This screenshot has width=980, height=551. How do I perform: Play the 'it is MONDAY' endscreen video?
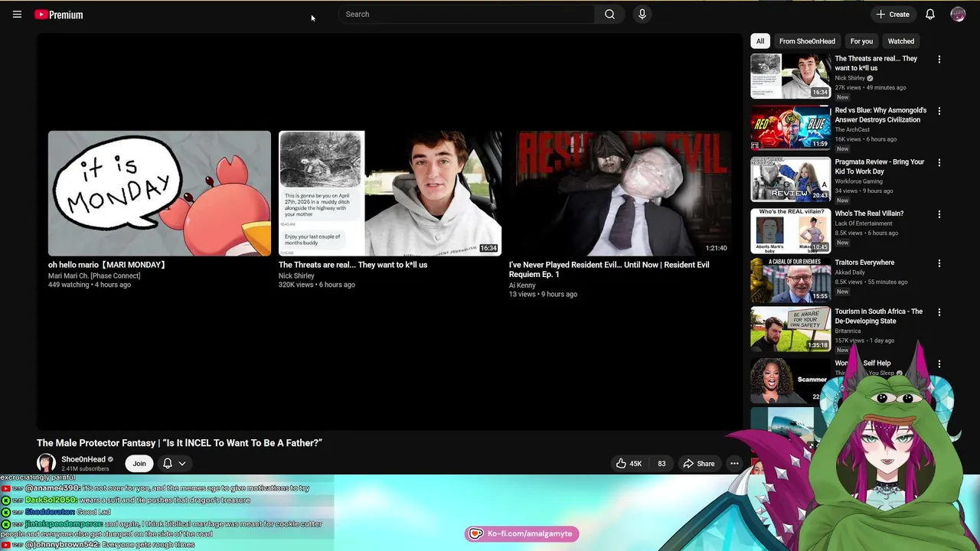coord(159,194)
